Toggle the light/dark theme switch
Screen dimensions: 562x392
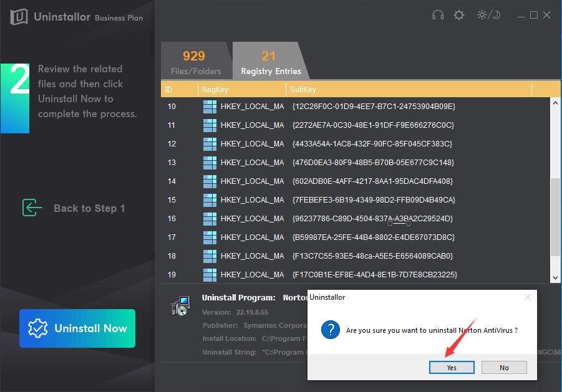488,15
